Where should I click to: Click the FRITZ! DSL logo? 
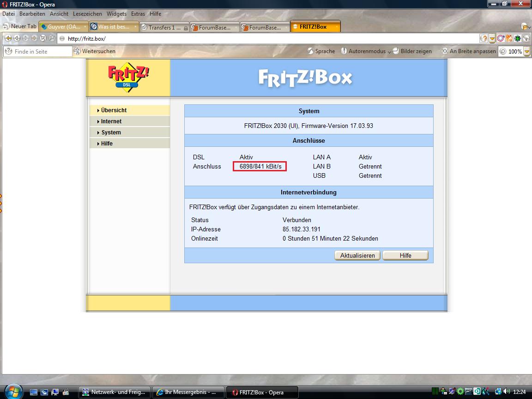(128, 78)
